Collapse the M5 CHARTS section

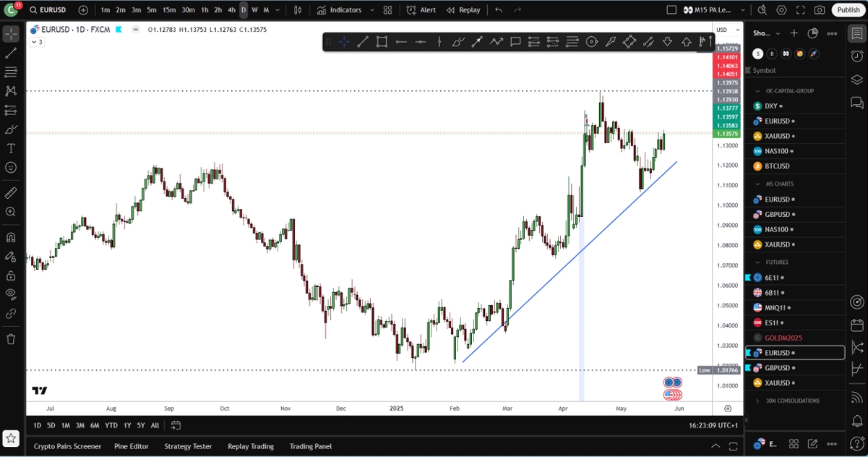click(x=757, y=184)
